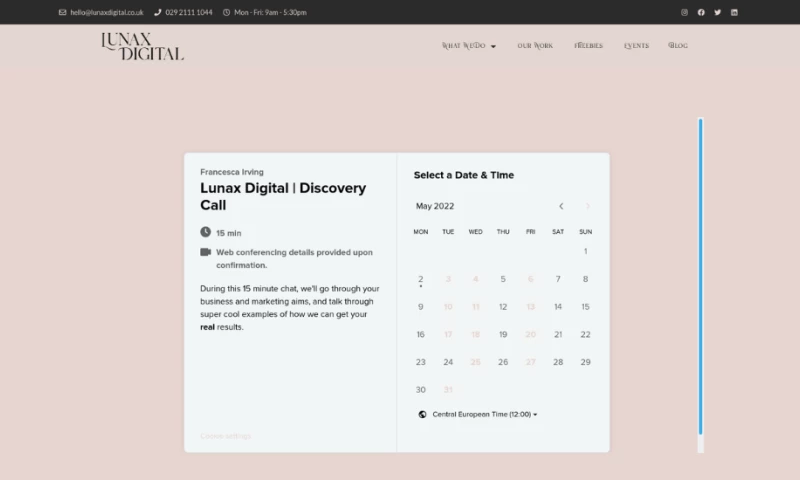Click the envelope email icon

(63, 12)
